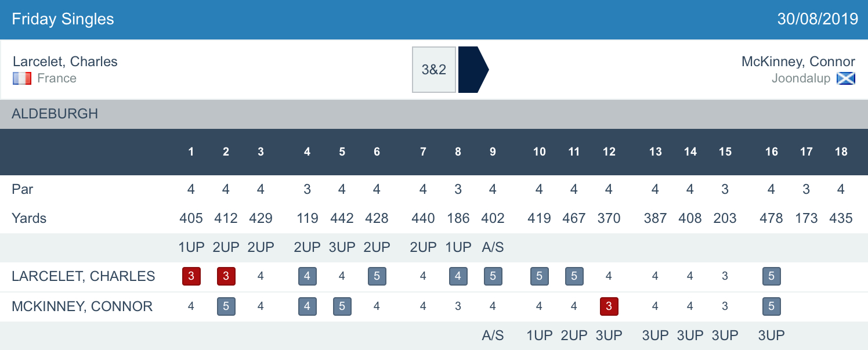Click hole 9 column header number
This screenshot has width=868, height=350.
pyautogui.click(x=493, y=151)
